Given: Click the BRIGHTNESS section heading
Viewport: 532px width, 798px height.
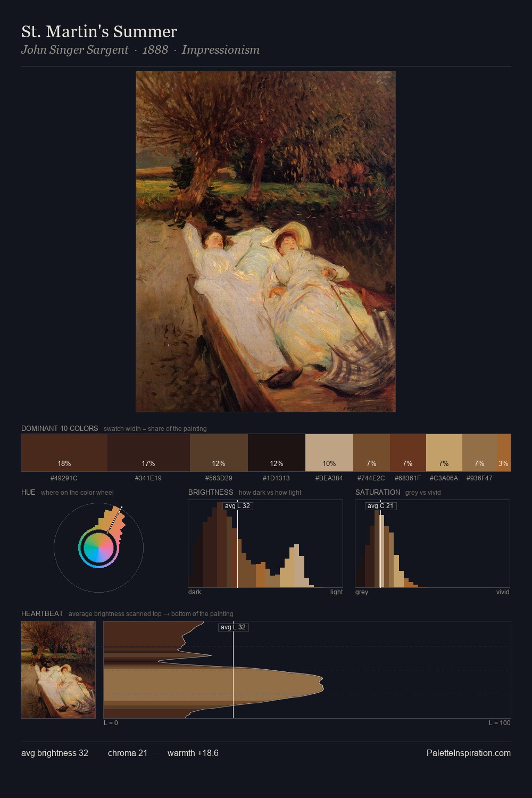Looking at the screenshot, I should tap(211, 492).
